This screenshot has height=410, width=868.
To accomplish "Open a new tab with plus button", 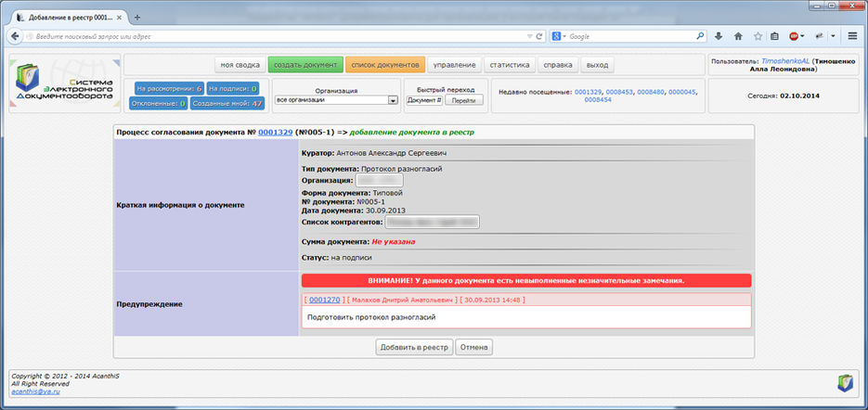I will click(137, 17).
